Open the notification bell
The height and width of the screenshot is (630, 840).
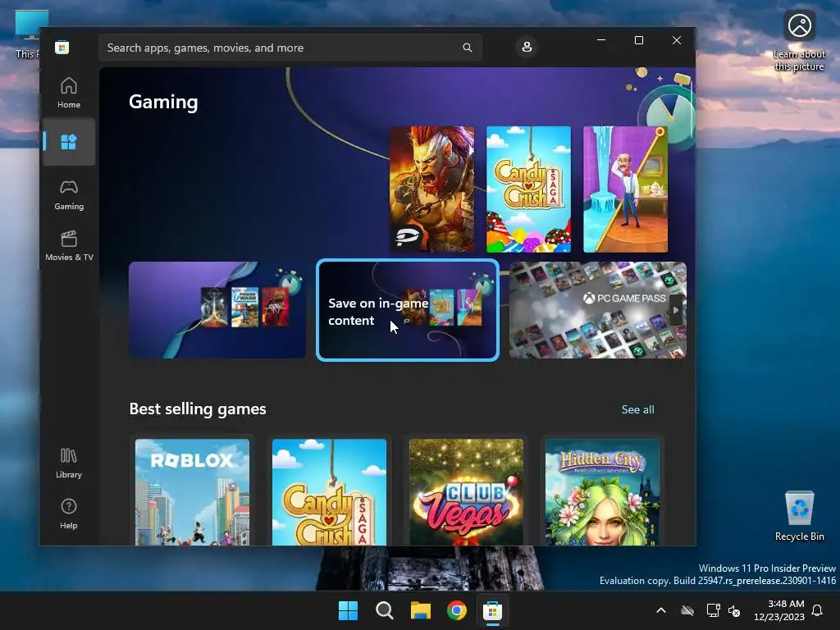[x=817, y=610]
